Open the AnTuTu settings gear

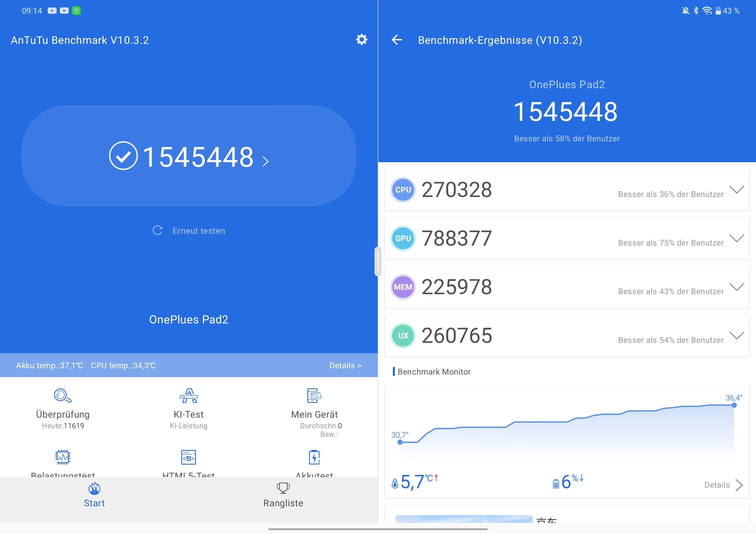click(362, 40)
